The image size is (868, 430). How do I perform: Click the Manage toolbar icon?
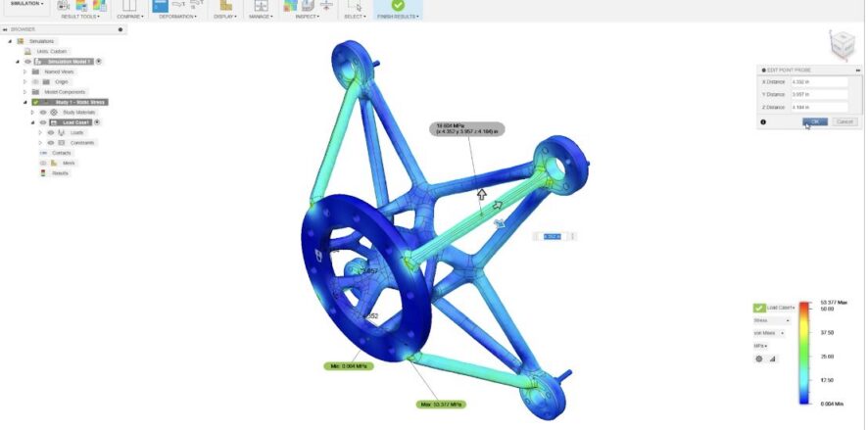pyautogui.click(x=261, y=6)
